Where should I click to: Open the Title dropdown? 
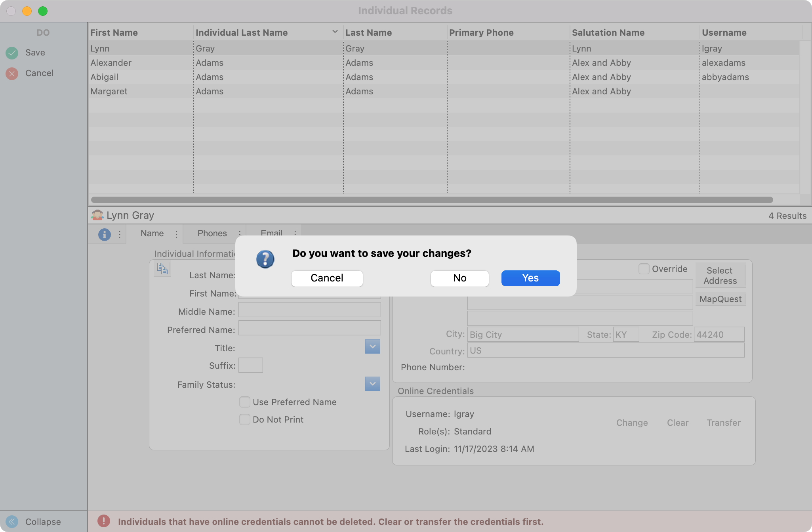click(x=372, y=346)
